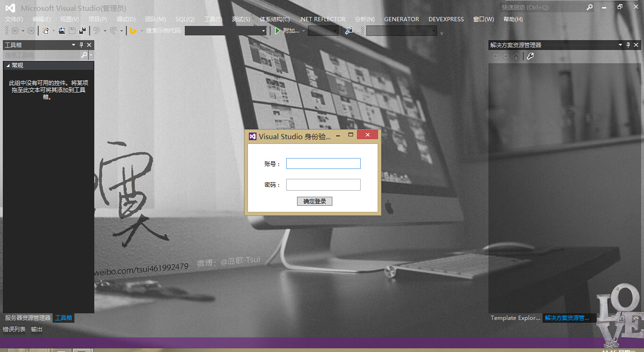This screenshot has width=644, height=352.
Task: Open the 调试(D) menu
Action: [x=126, y=19]
